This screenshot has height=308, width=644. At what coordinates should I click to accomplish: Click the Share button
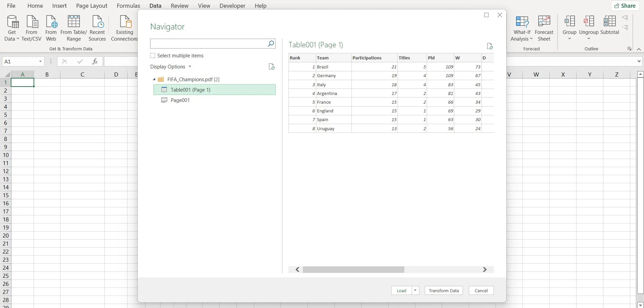tap(625, 6)
